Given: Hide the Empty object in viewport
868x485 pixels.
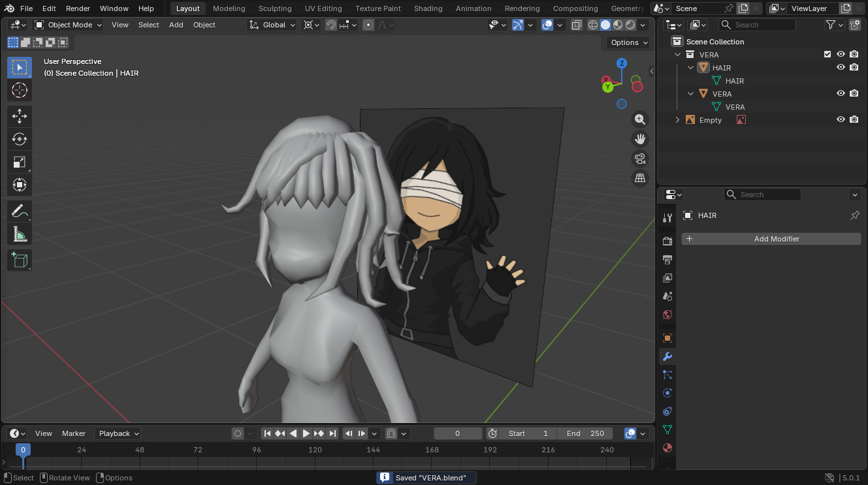Looking at the screenshot, I should click(x=841, y=119).
